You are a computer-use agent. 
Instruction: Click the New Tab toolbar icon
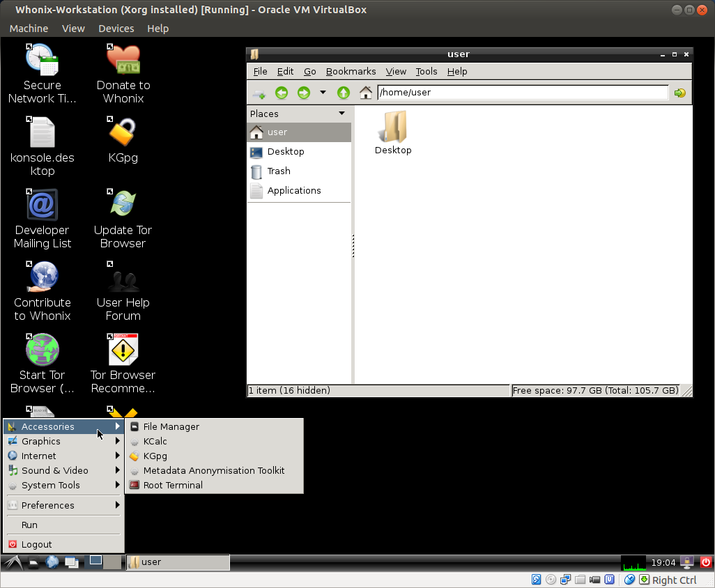pos(259,93)
